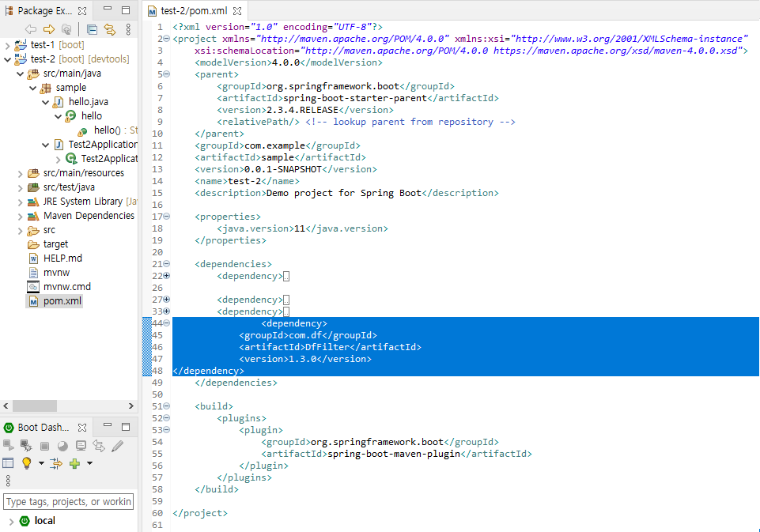Screen dimensions: 760x532
Task: Open dropdown arrow next to lightbulb
Action: tap(41, 463)
